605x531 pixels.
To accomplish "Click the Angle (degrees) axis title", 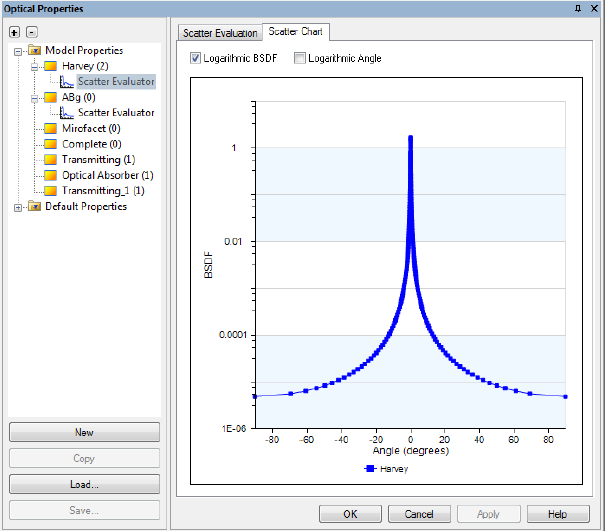I will (x=411, y=450).
